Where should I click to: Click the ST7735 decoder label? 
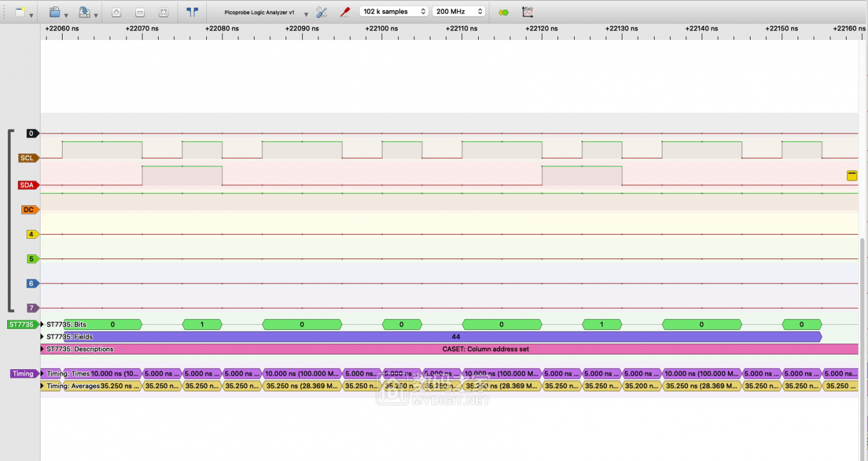point(23,324)
